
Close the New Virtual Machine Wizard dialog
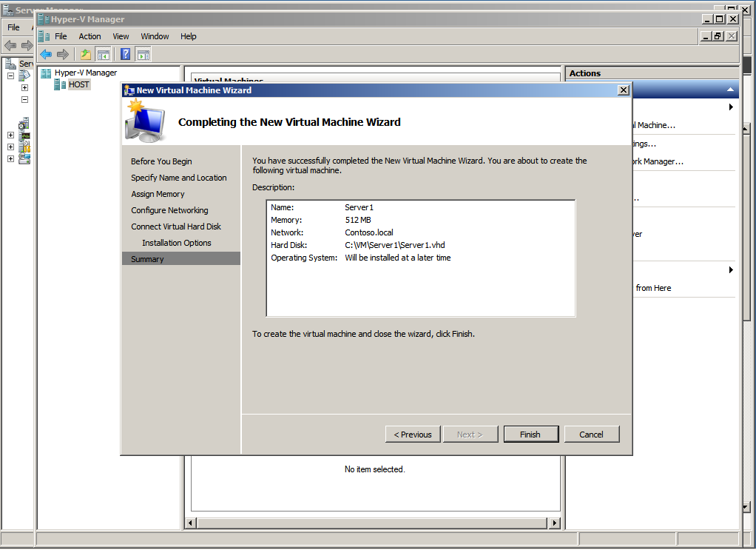coord(624,90)
